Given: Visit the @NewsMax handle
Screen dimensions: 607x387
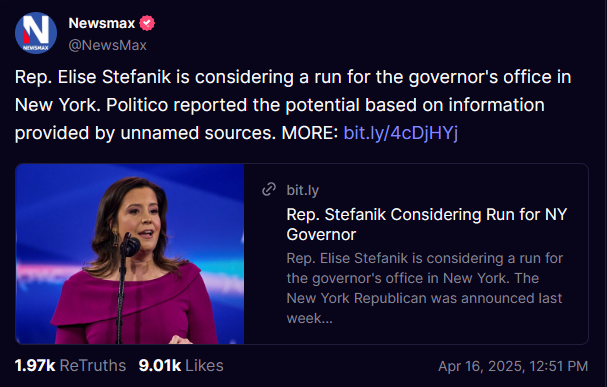Looking at the screenshot, I should (x=108, y=45).
